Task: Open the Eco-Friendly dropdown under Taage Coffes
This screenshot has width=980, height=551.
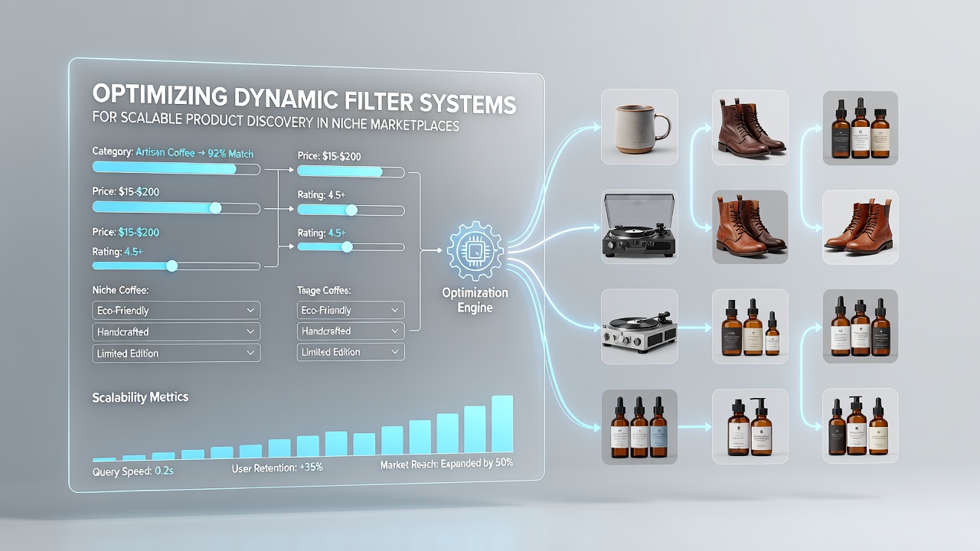Action: 351,310
